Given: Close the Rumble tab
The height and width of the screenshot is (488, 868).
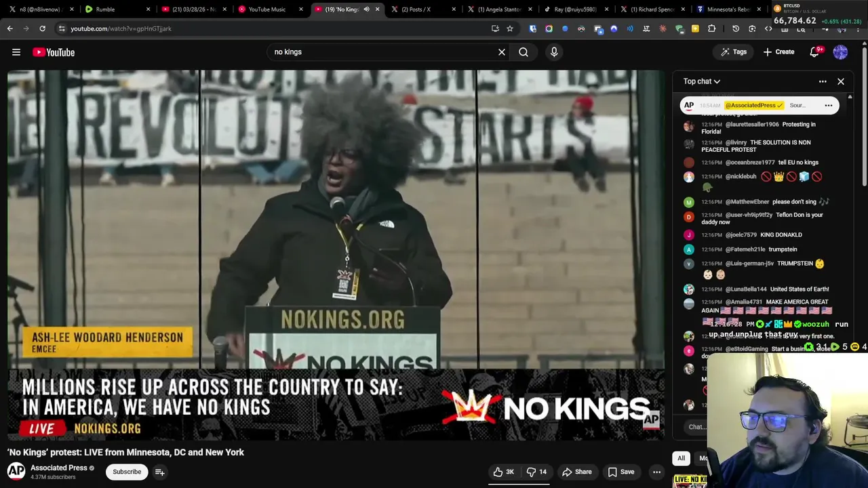Looking at the screenshot, I should [x=147, y=9].
